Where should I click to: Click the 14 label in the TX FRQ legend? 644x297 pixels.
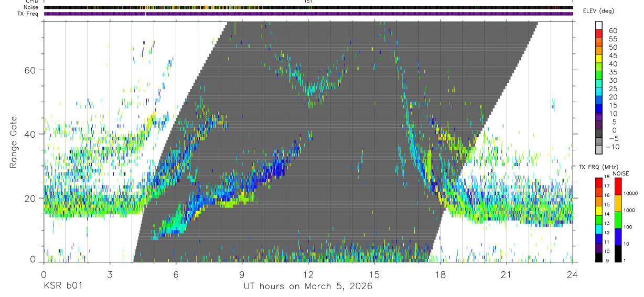click(x=607, y=214)
